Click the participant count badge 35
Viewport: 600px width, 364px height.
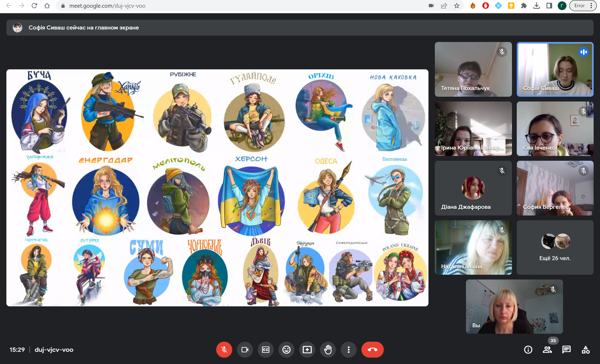click(553, 341)
